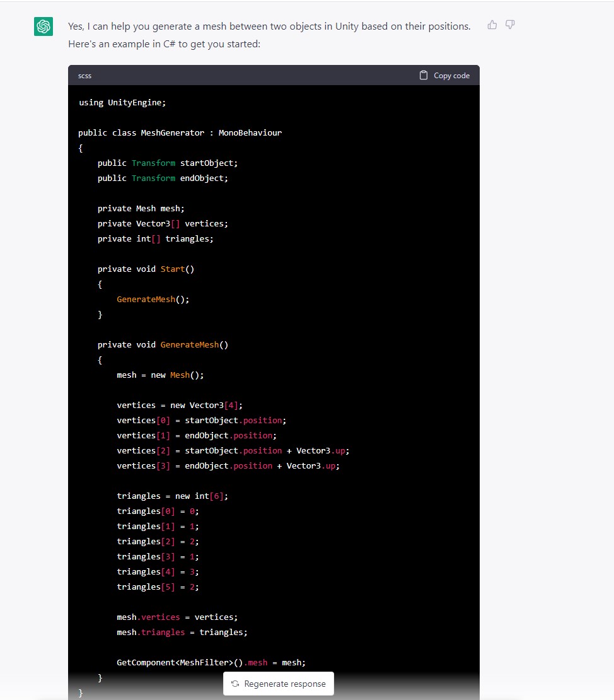Click the 'private Mesh mesh;' line

point(141,209)
